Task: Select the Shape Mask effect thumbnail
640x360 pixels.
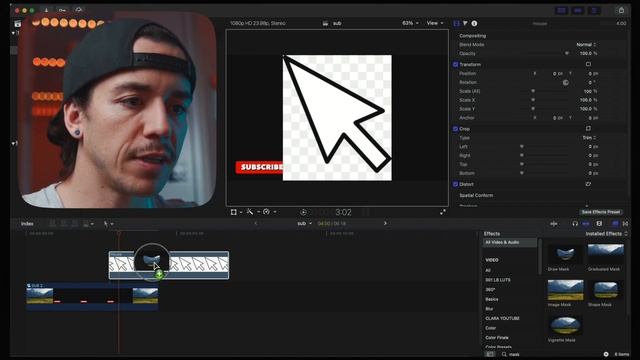Action: click(x=606, y=290)
